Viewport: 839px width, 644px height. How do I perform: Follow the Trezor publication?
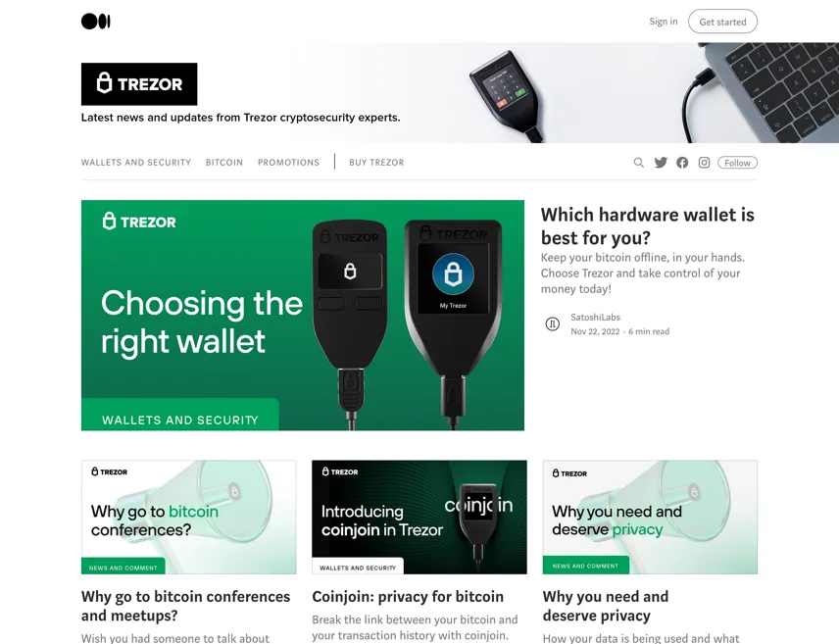point(737,163)
